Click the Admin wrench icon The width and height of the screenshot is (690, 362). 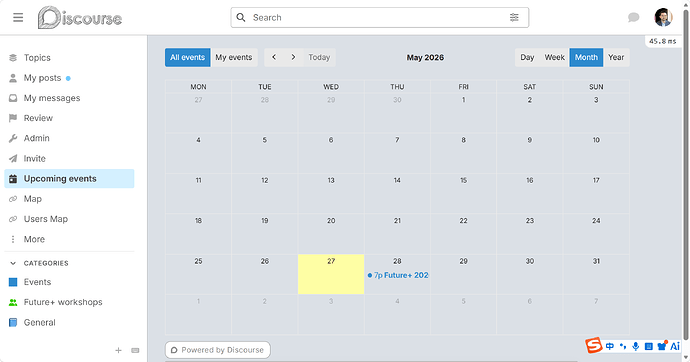pyautogui.click(x=13, y=138)
